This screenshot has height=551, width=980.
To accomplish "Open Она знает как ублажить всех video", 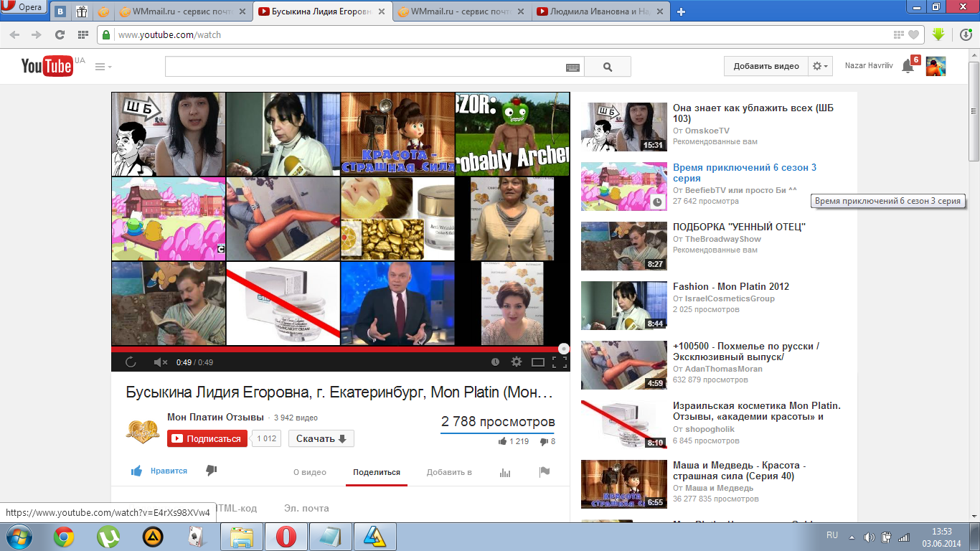I will click(x=753, y=113).
